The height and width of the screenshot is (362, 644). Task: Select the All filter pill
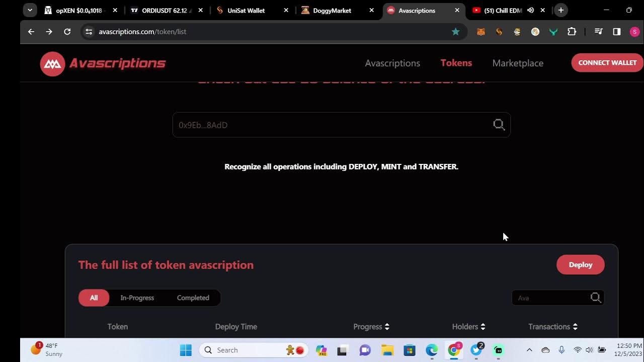[94, 298]
